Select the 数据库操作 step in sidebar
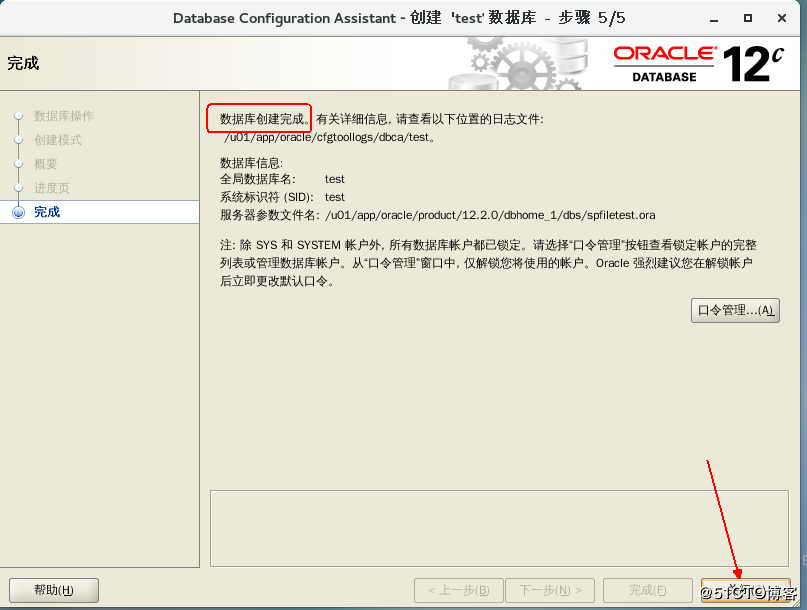This screenshot has width=807, height=610. click(x=63, y=116)
